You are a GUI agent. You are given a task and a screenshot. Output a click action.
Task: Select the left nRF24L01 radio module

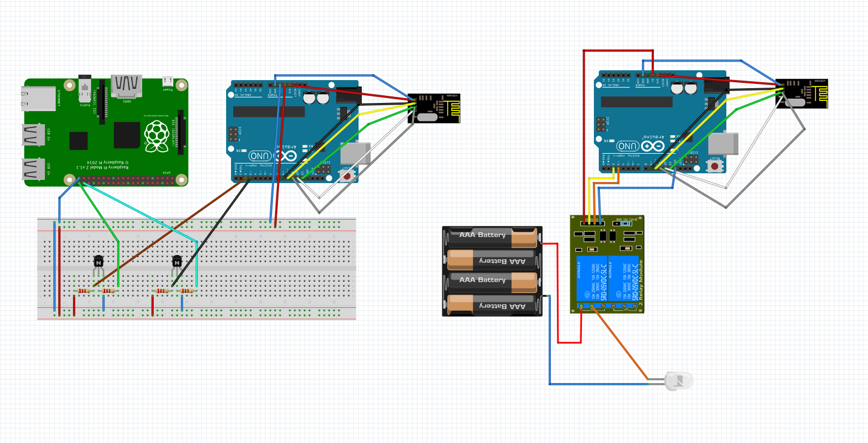(435, 108)
